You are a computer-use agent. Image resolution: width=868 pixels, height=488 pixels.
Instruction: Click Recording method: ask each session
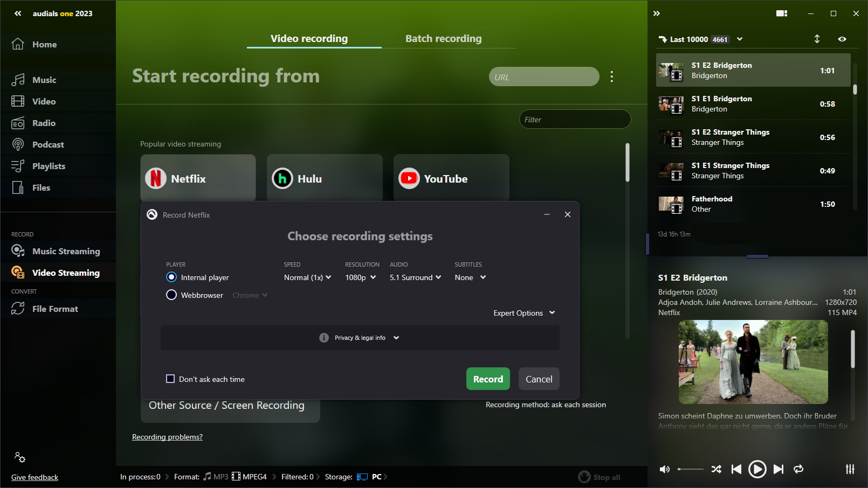coord(546,405)
